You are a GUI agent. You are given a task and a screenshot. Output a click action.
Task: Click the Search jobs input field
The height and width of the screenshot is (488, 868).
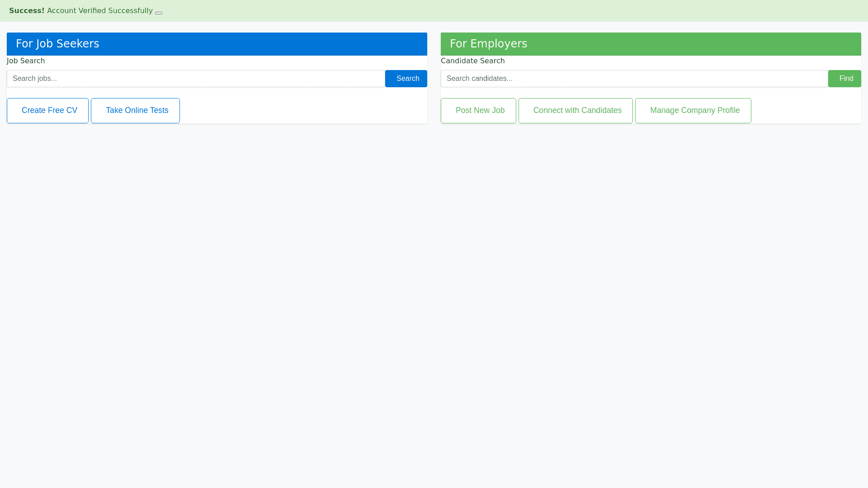196,79
